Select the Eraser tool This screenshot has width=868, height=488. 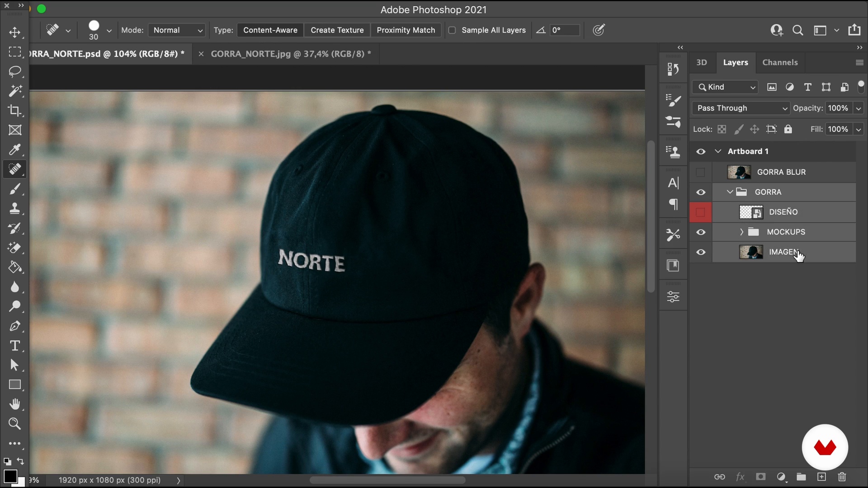pyautogui.click(x=15, y=248)
